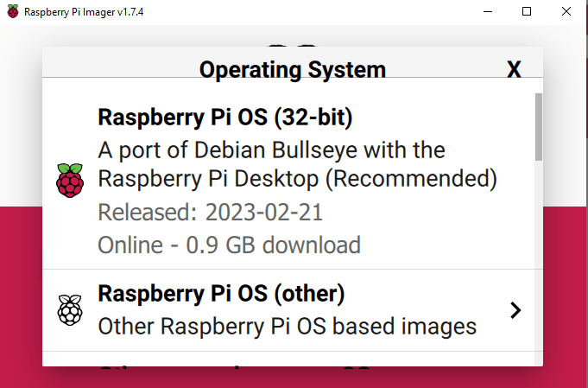Click the "Released: 2023-02-21" text

coord(209,212)
